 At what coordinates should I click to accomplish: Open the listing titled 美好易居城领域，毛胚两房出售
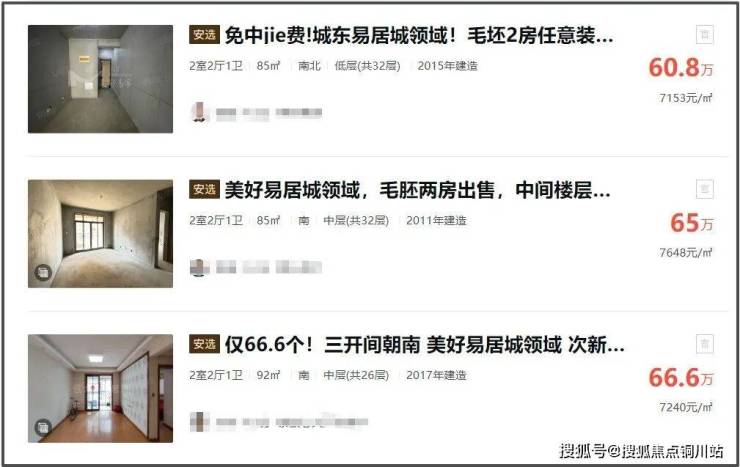point(417,190)
